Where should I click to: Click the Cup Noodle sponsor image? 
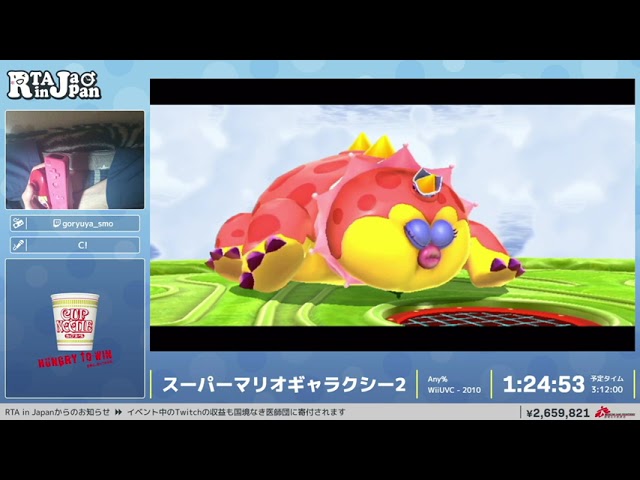[x=75, y=322]
